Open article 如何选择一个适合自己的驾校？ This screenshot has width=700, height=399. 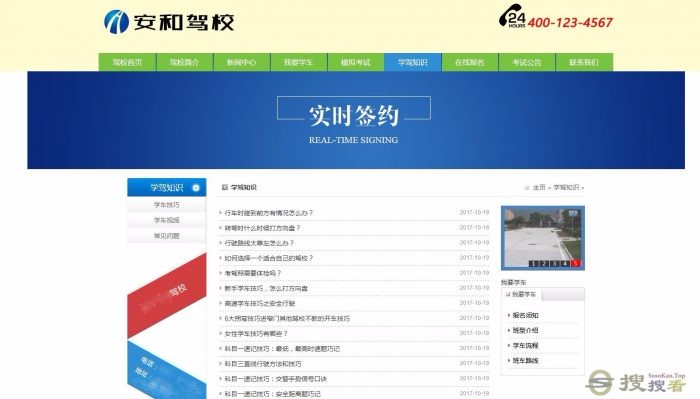pos(269,258)
